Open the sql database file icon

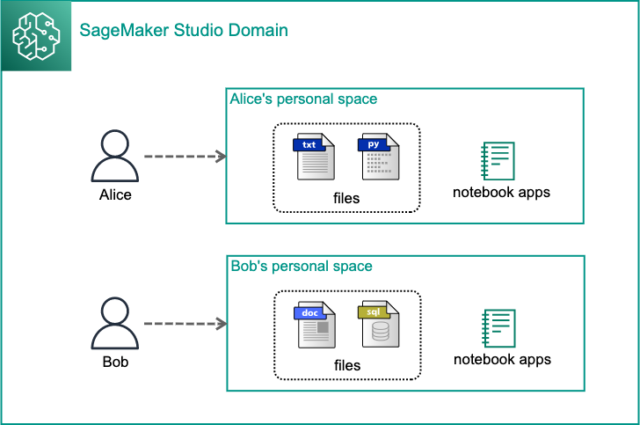click(x=379, y=324)
